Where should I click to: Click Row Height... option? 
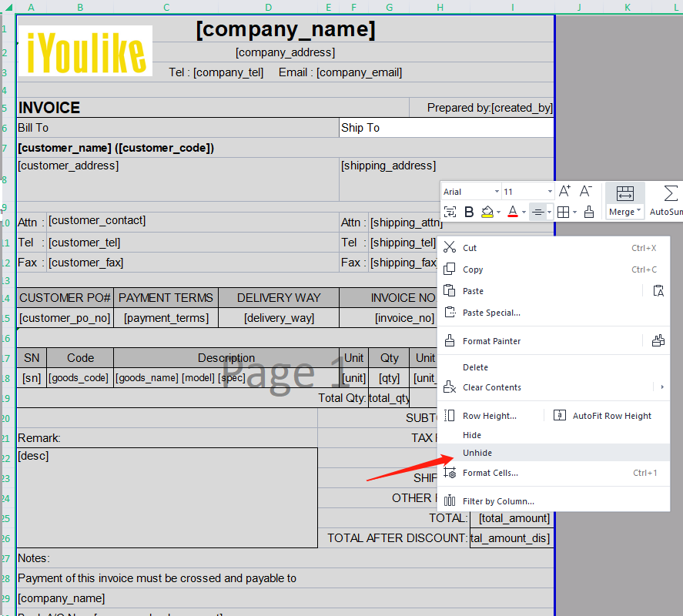[489, 416]
